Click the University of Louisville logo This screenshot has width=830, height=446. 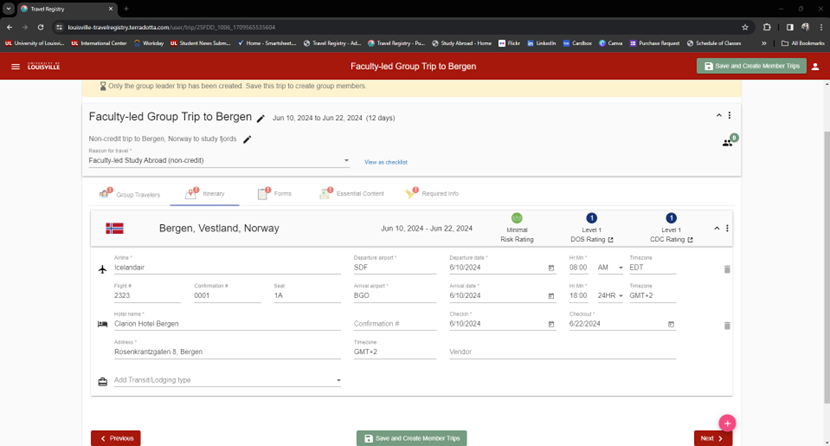coord(43,66)
